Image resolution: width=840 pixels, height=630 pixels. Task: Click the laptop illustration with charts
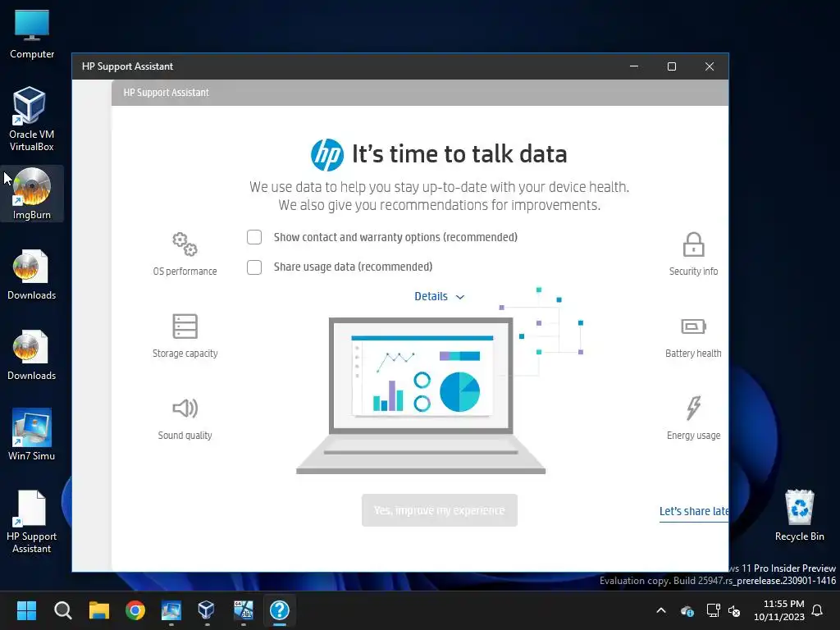coord(421,395)
